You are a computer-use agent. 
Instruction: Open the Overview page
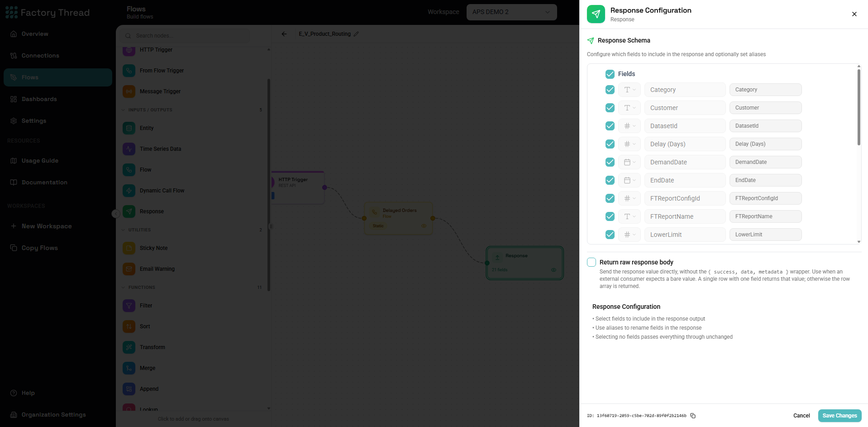(x=58, y=34)
